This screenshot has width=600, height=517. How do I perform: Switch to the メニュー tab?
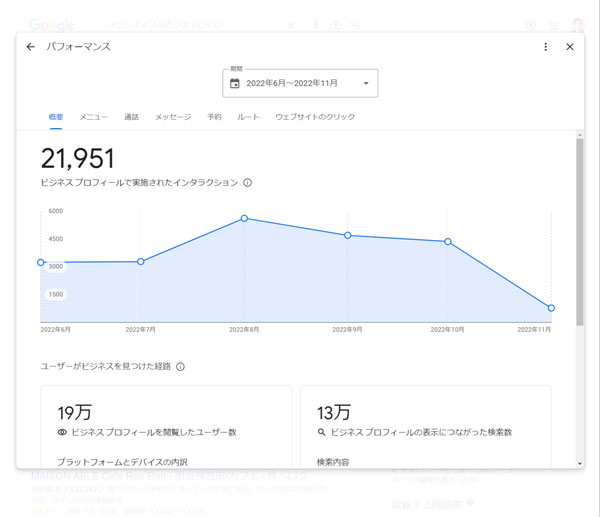93,117
